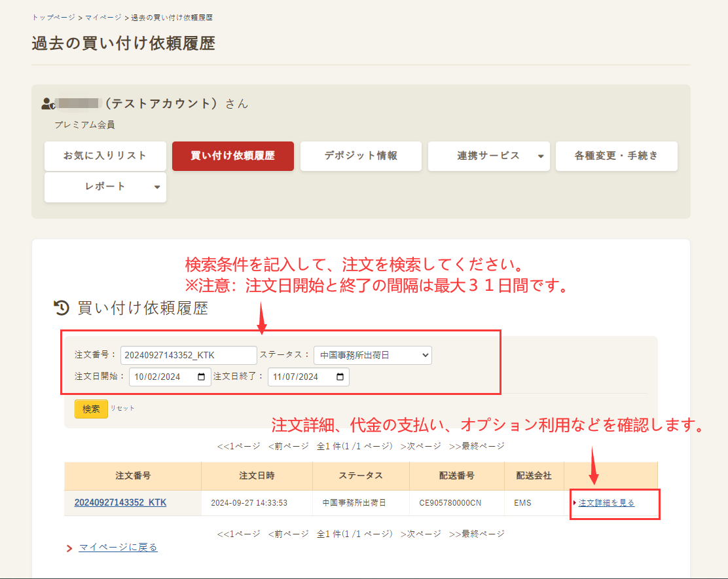Expand the 連携サービス dropdown
Screen dimensions: 728x579
click(x=488, y=156)
